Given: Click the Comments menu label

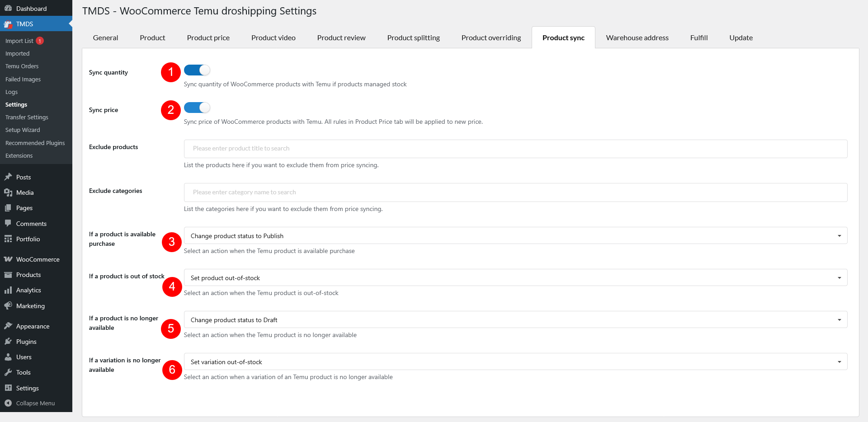Looking at the screenshot, I should coord(31,224).
